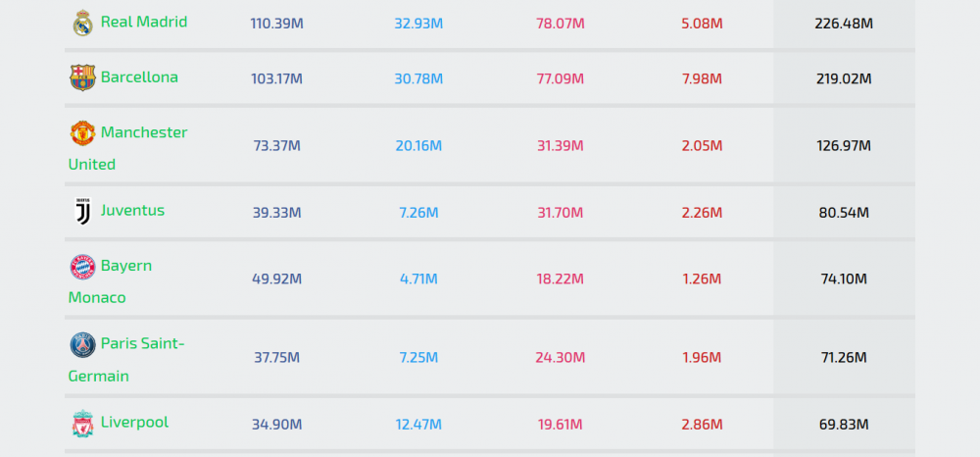Select Real Madrid value 5.08M
The width and height of the screenshot is (980, 457).
point(702,24)
